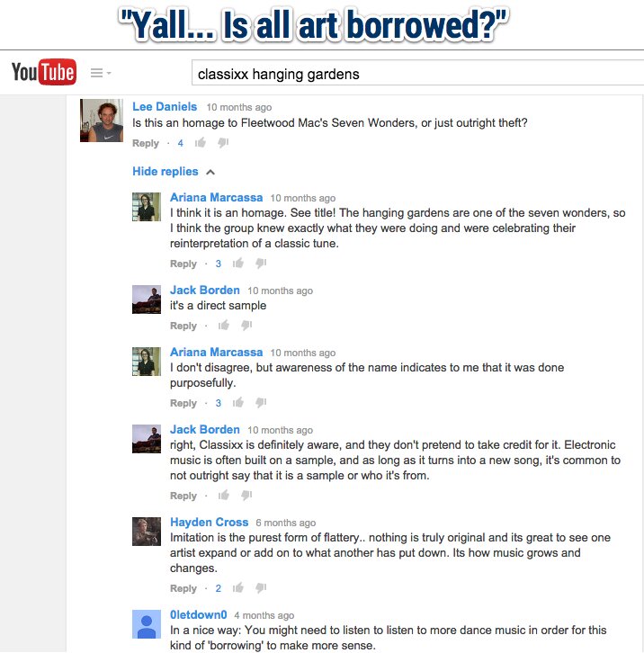Click 0letdown0's default avatar
The height and width of the screenshot is (653, 644).
tap(147, 624)
